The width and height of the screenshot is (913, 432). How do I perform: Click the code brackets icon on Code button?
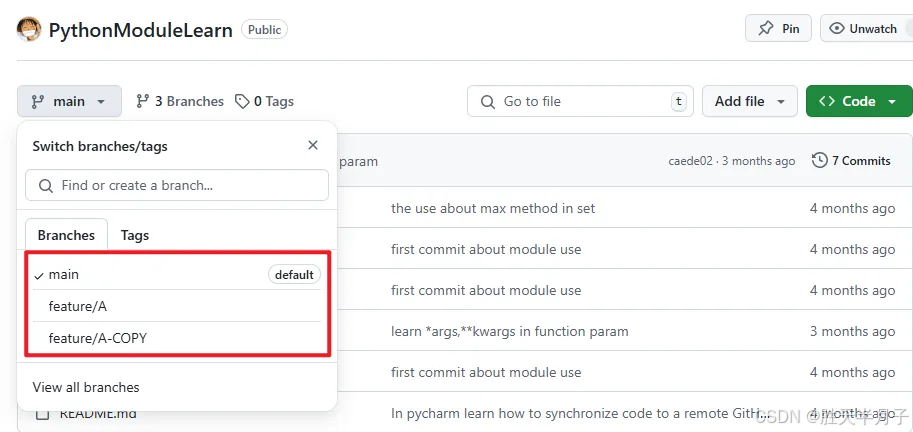(x=826, y=101)
